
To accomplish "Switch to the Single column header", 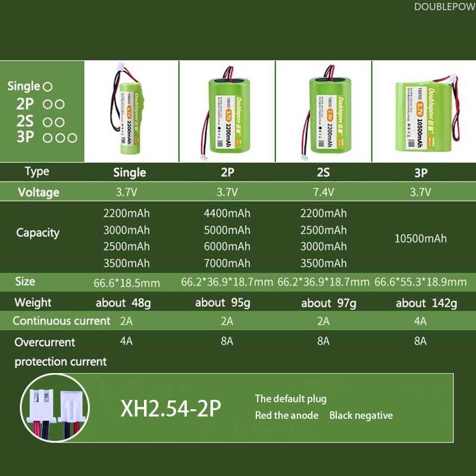I will pyautogui.click(x=129, y=173).
